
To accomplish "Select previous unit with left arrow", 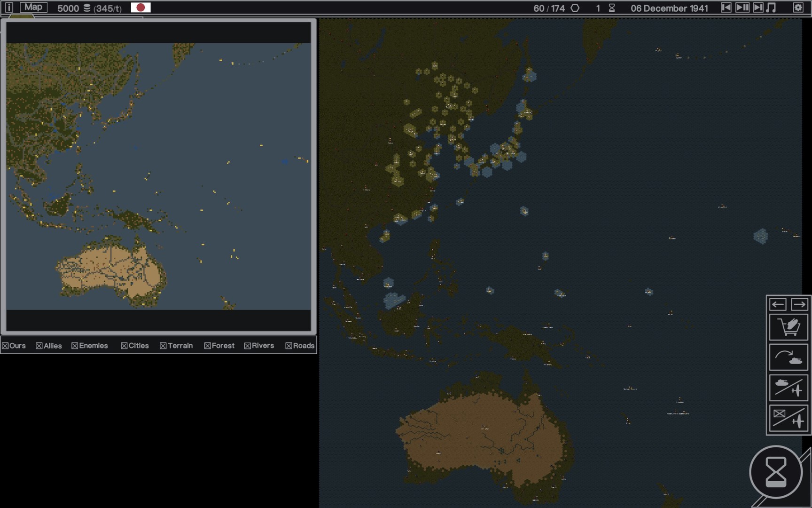I will tap(778, 304).
